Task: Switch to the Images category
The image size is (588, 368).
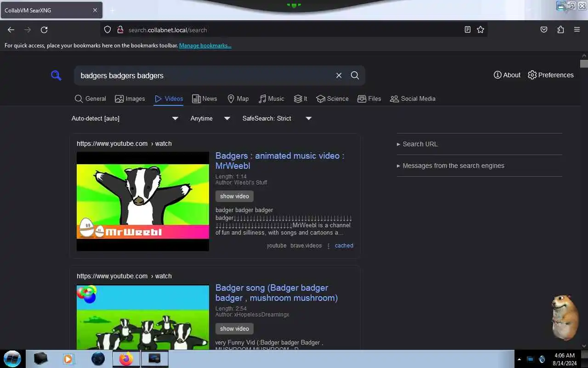Action: pyautogui.click(x=130, y=98)
